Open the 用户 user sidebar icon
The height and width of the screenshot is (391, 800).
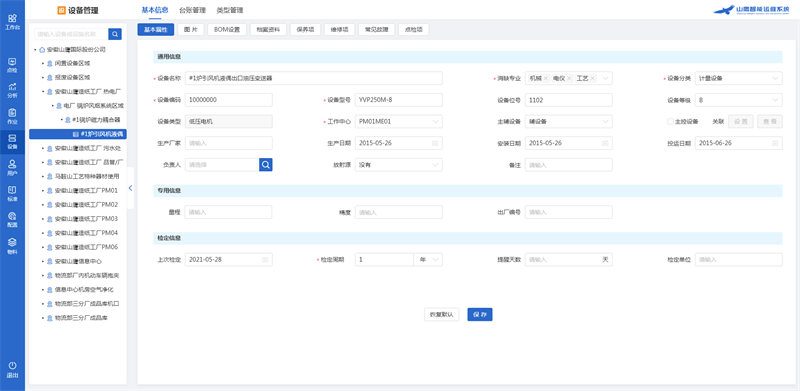[12, 167]
